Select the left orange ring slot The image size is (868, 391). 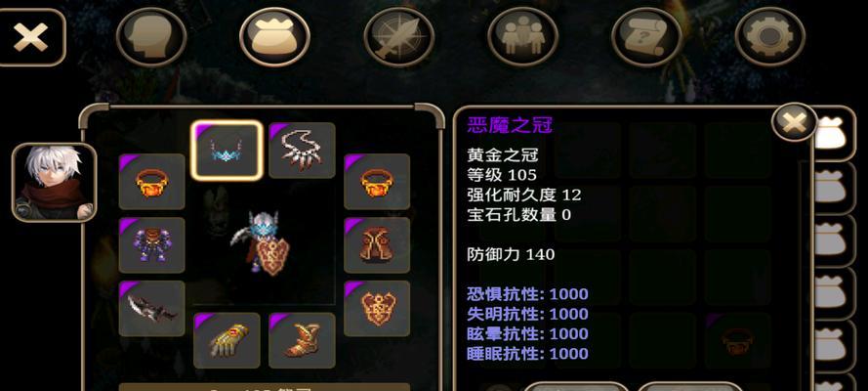[x=151, y=182]
